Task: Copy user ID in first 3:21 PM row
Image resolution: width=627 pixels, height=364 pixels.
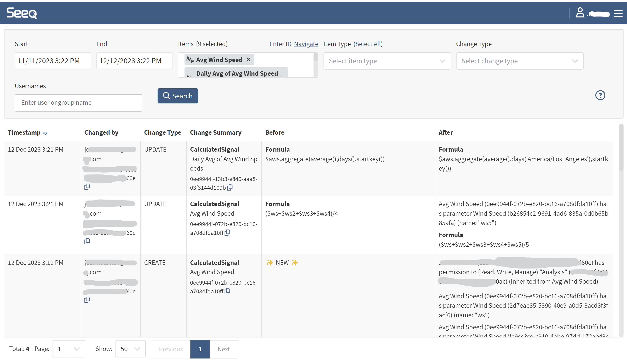Action: coord(87,187)
